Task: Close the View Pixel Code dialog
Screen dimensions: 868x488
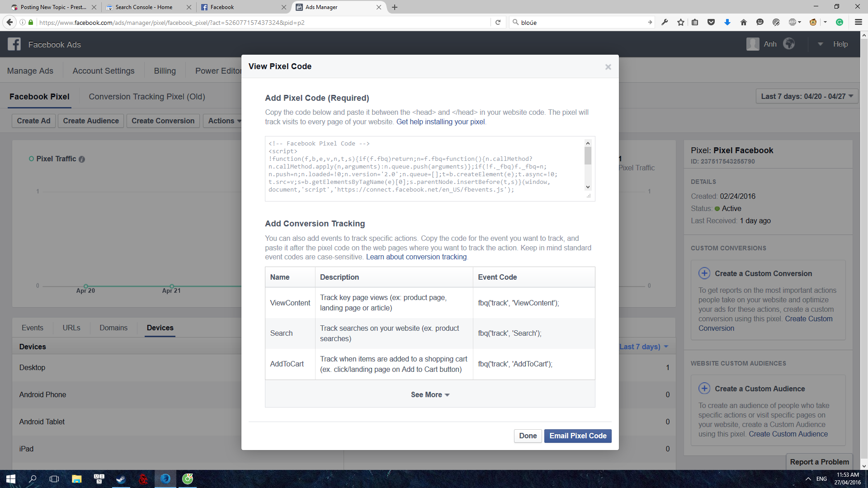Action: 608,67
